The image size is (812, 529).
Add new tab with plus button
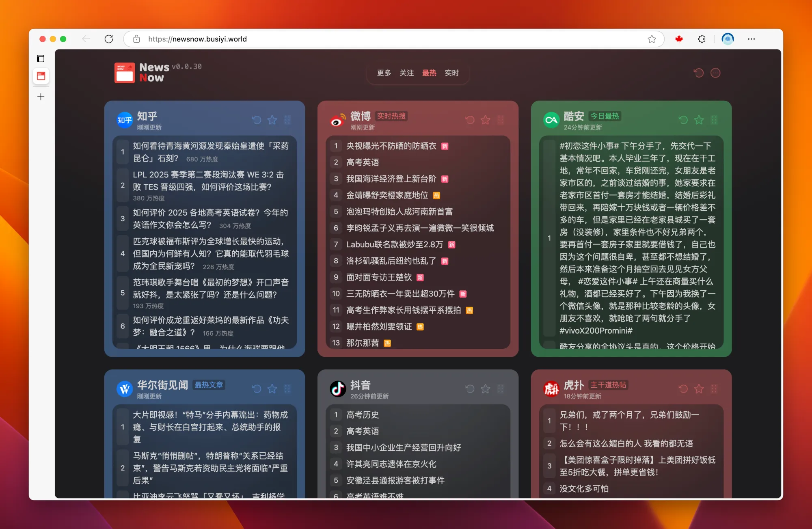tap(41, 97)
